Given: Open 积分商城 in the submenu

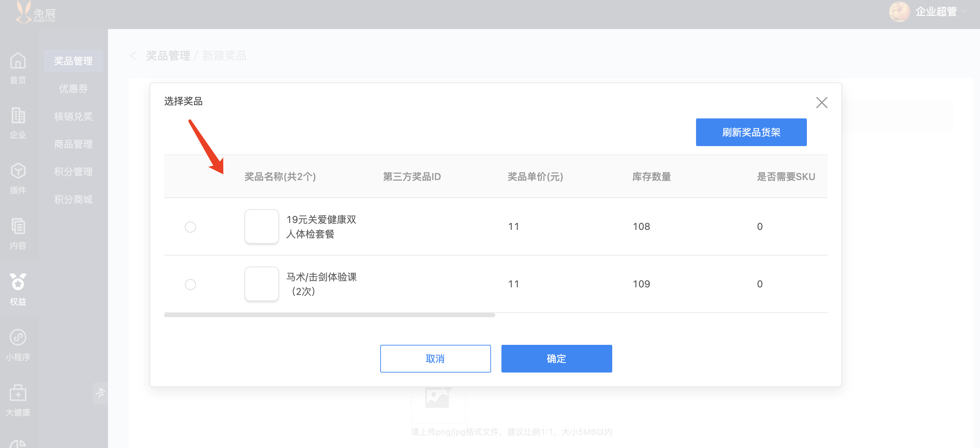Looking at the screenshot, I should click(73, 199).
